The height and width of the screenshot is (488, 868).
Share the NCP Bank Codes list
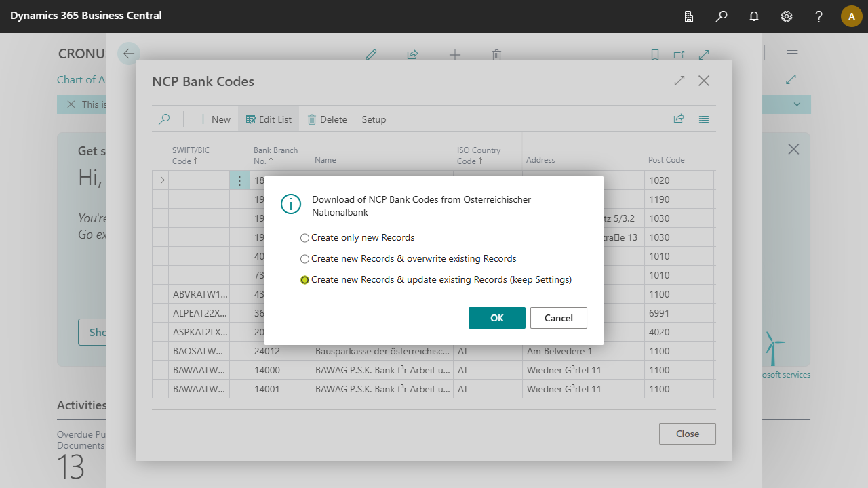(x=679, y=119)
